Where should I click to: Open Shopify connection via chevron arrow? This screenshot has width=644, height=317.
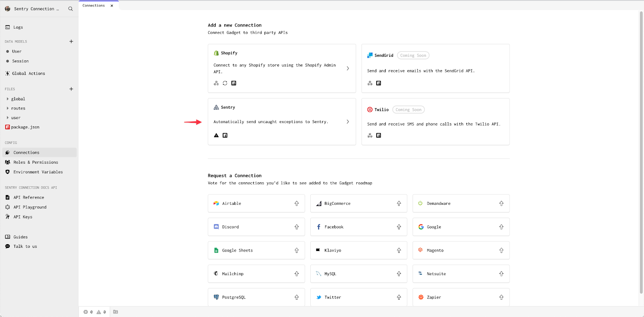tap(348, 68)
